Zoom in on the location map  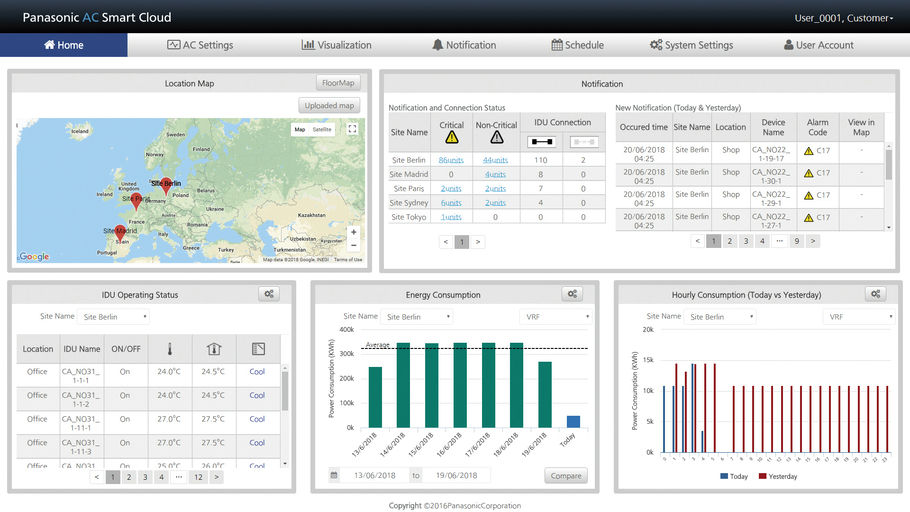pyautogui.click(x=352, y=232)
